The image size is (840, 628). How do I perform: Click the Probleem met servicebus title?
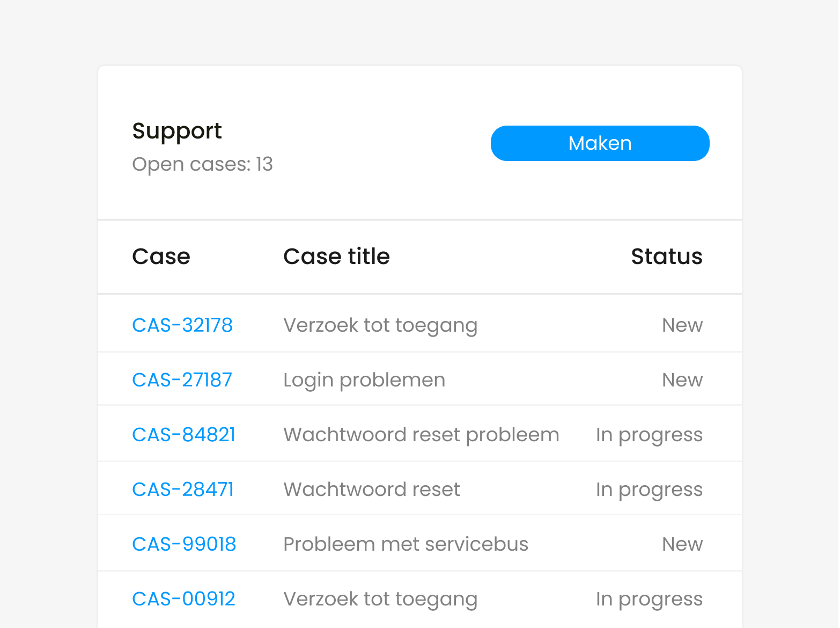[x=406, y=544]
